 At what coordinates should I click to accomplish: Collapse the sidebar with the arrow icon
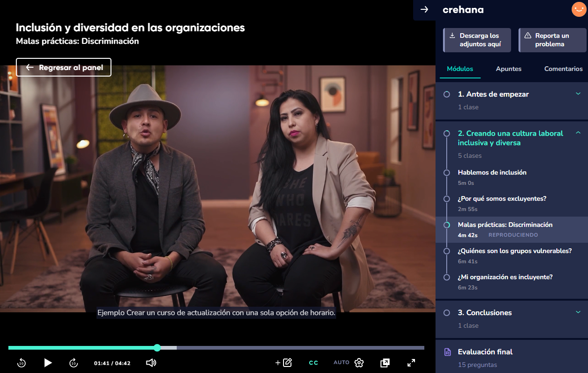pos(424,9)
